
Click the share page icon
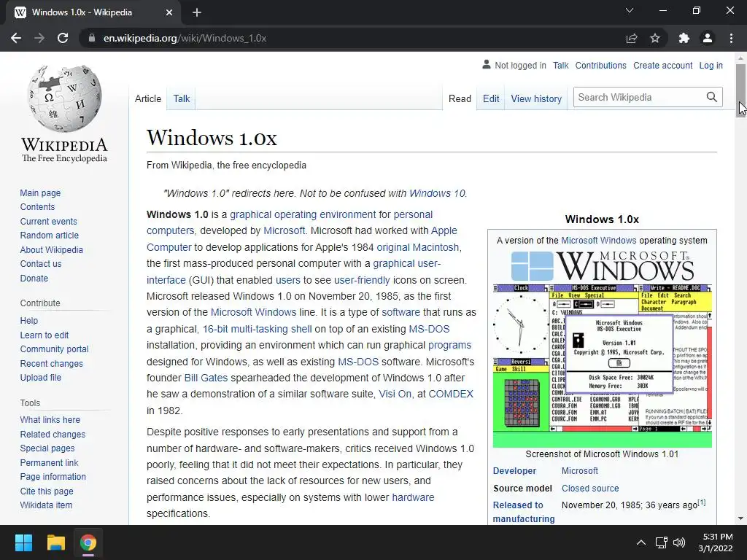click(x=632, y=38)
